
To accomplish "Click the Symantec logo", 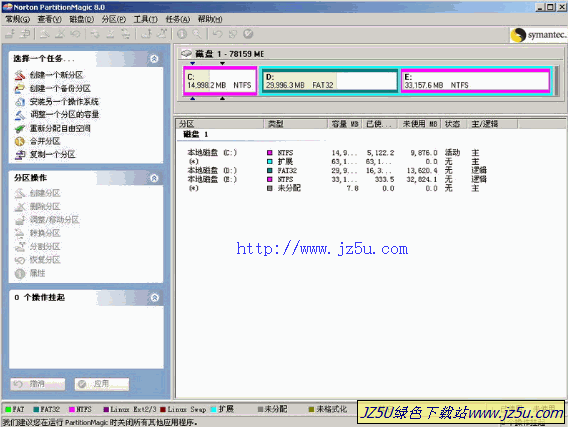I will 538,35.
